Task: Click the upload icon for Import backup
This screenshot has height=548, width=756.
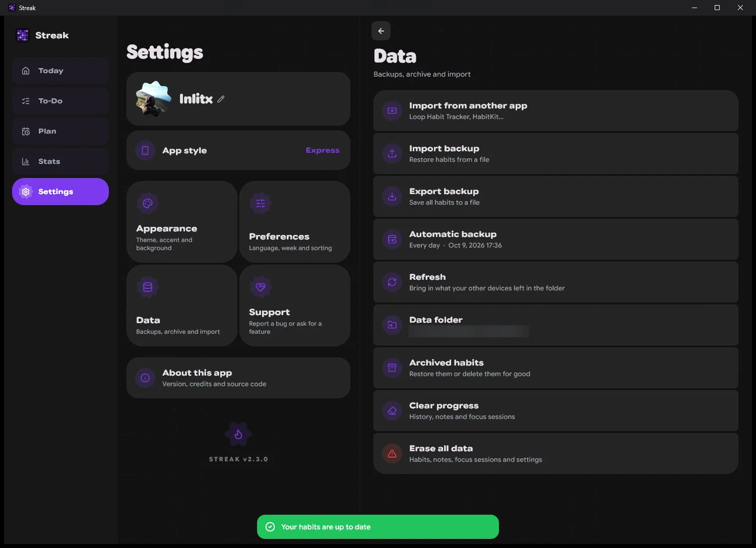Action: pos(392,154)
